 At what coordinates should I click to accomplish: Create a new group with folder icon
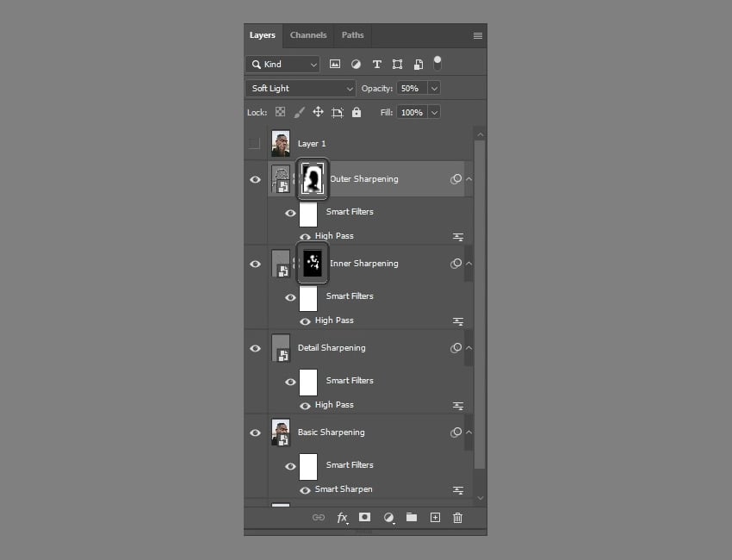tap(412, 518)
